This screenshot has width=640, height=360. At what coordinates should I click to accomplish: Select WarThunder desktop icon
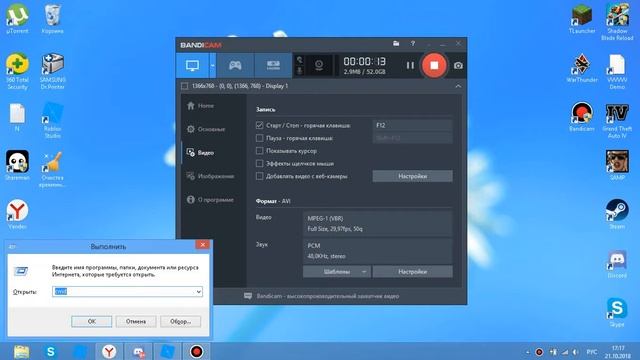click(582, 68)
